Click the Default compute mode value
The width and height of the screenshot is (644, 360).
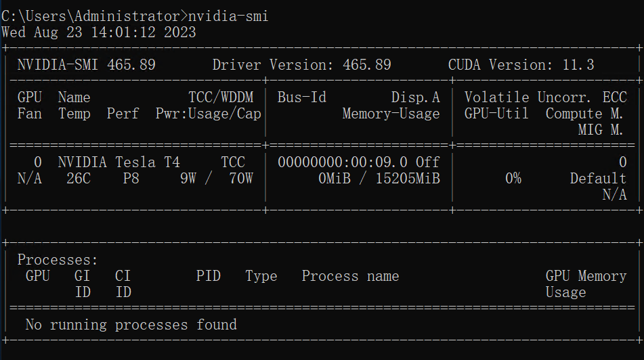[x=598, y=179]
